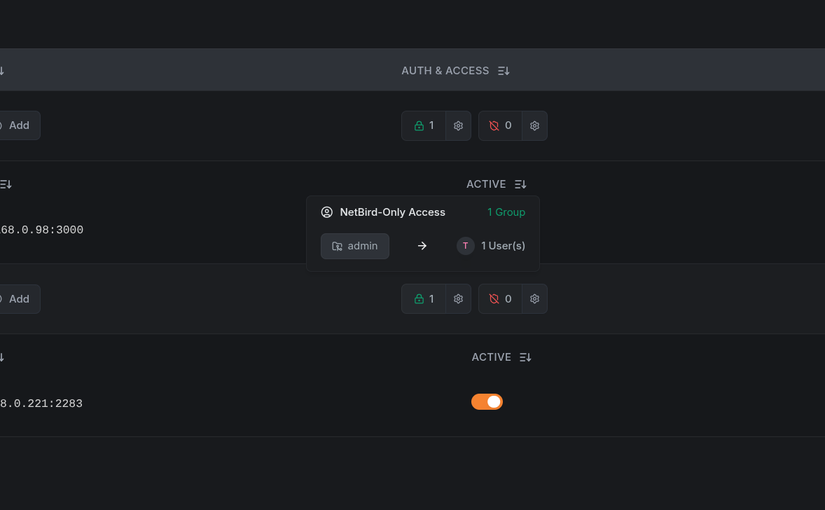Click the T user avatar

tap(465, 246)
